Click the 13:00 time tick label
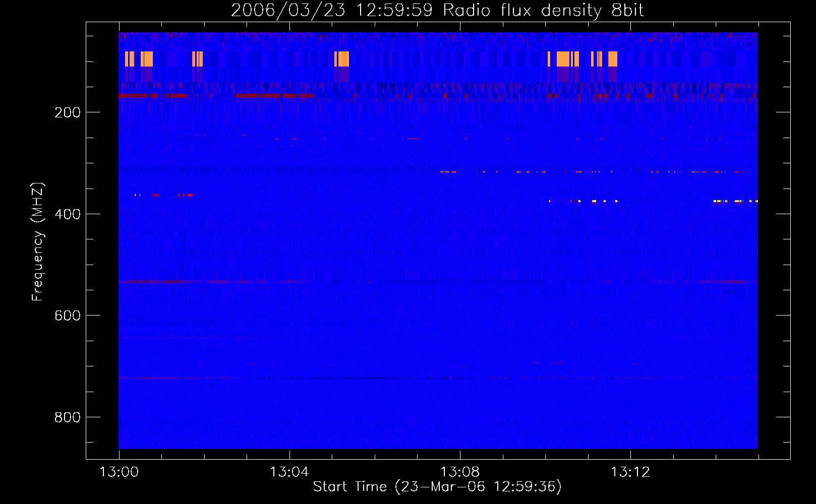816x504 pixels. [119, 472]
